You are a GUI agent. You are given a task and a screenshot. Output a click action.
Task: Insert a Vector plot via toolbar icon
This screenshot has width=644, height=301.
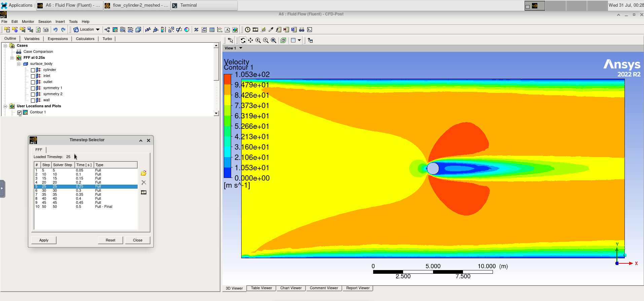point(107,30)
